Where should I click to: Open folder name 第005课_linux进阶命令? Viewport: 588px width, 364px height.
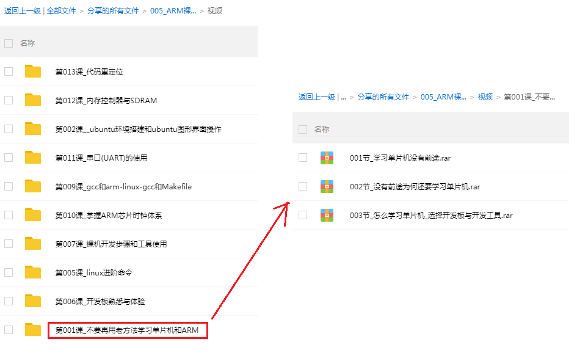click(94, 273)
